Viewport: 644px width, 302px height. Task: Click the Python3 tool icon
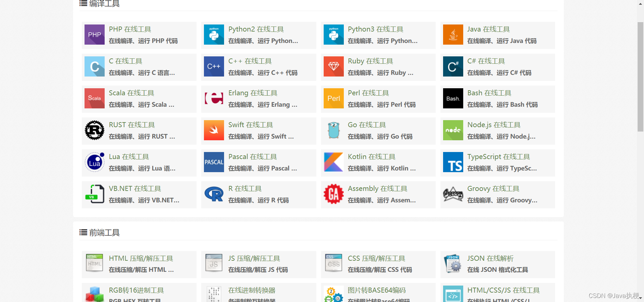pyautogui.click(x=334, y=35)
